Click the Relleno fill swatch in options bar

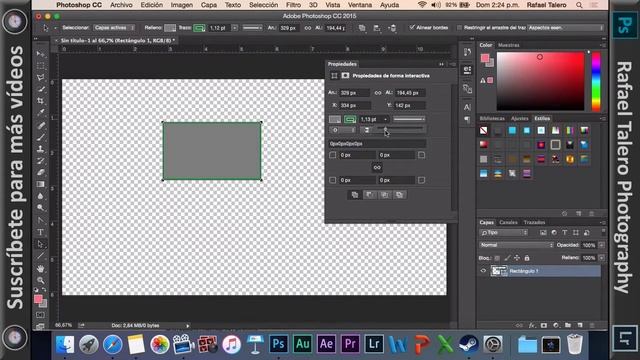click(170, 28)
